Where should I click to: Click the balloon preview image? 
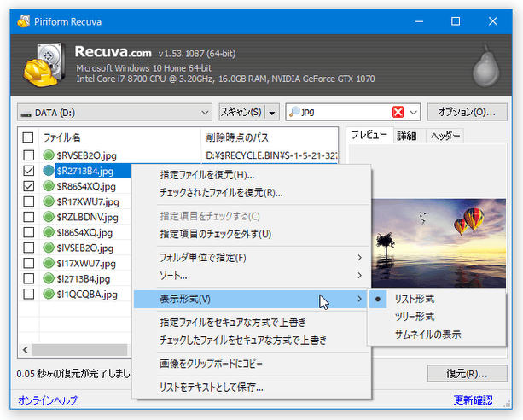(x=439, y=243)
